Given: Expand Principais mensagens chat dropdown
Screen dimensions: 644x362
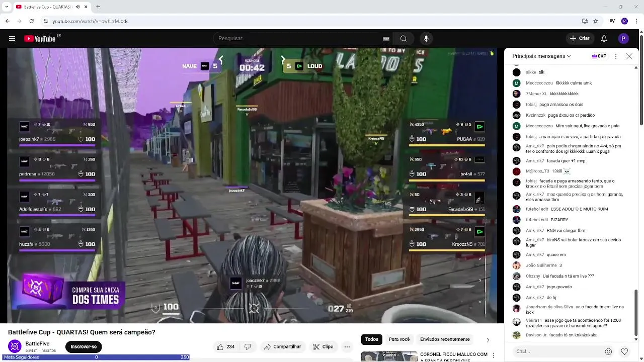Looking at the screenshot, I should [x=541, y=56].
